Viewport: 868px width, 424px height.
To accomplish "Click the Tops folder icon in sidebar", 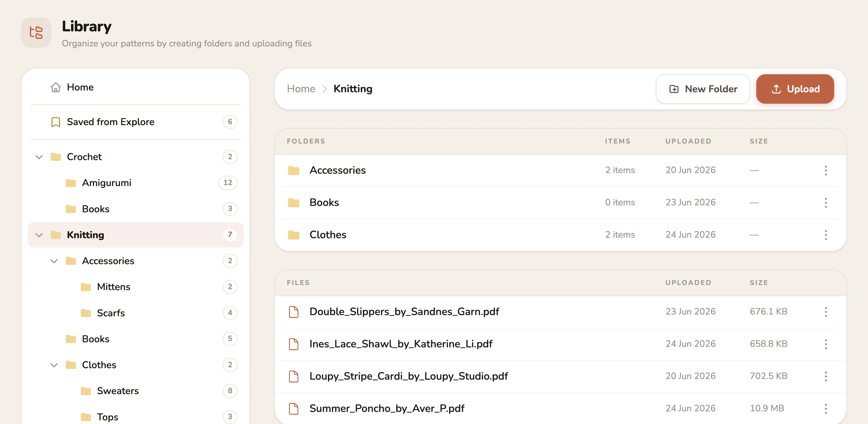I will pos(86,417).
